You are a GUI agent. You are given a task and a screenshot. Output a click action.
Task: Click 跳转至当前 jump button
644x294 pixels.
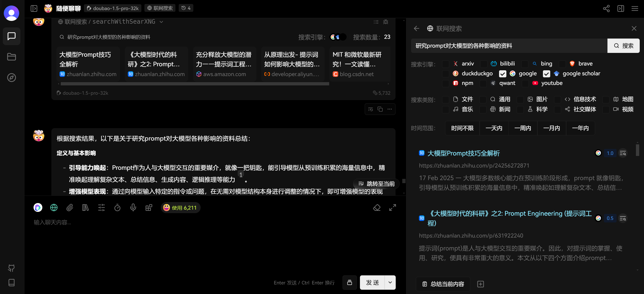coord(377,184)
